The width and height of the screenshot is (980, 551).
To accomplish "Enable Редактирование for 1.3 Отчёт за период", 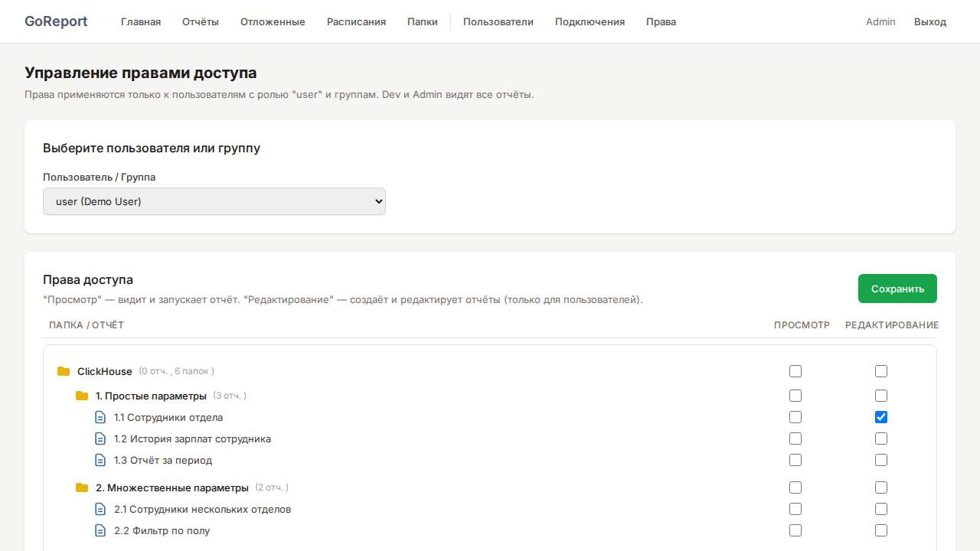I will click(x=881, y=460).
